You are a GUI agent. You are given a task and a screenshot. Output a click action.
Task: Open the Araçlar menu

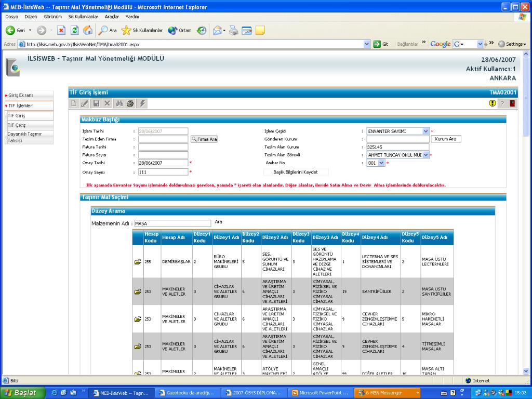pyautogui.click(x=112, y=17)
